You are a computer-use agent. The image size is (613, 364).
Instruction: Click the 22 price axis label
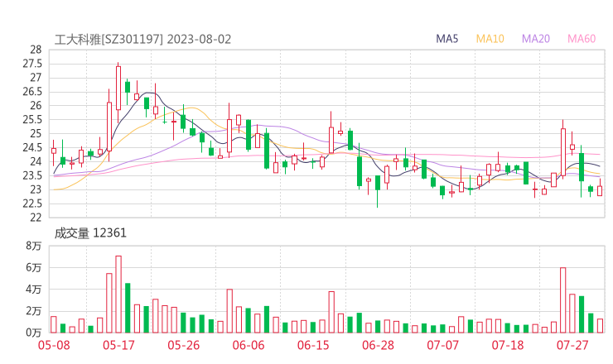pos(36,218)
